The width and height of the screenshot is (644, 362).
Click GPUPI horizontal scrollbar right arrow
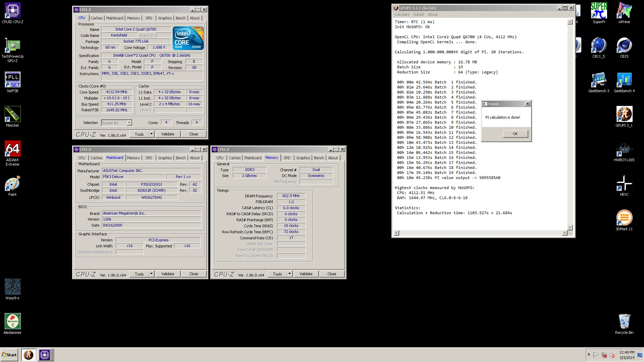click(x=565, y=233)
